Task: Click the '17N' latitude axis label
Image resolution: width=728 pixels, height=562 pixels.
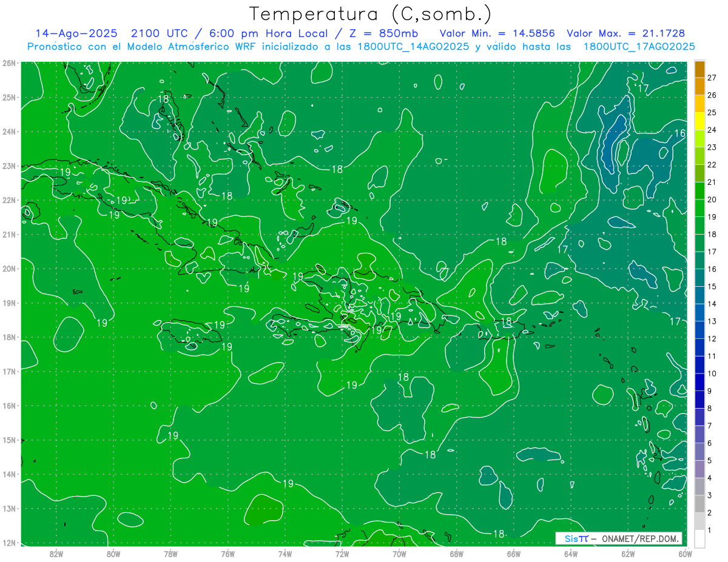Action: click(x=9, y=371)
